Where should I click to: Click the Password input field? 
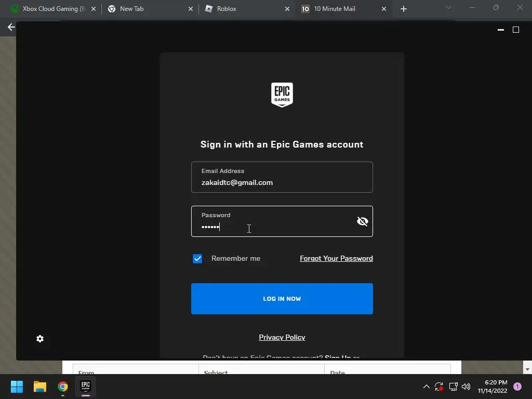coord(282,221)
